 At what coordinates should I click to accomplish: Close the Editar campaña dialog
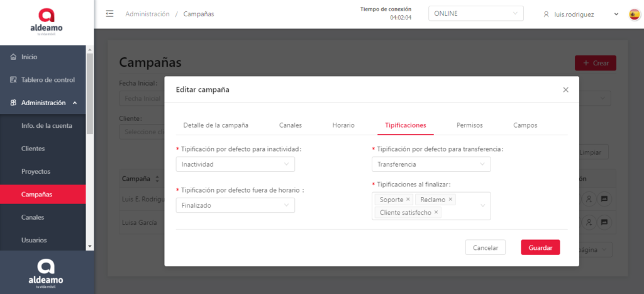click(x=565, y=90)
